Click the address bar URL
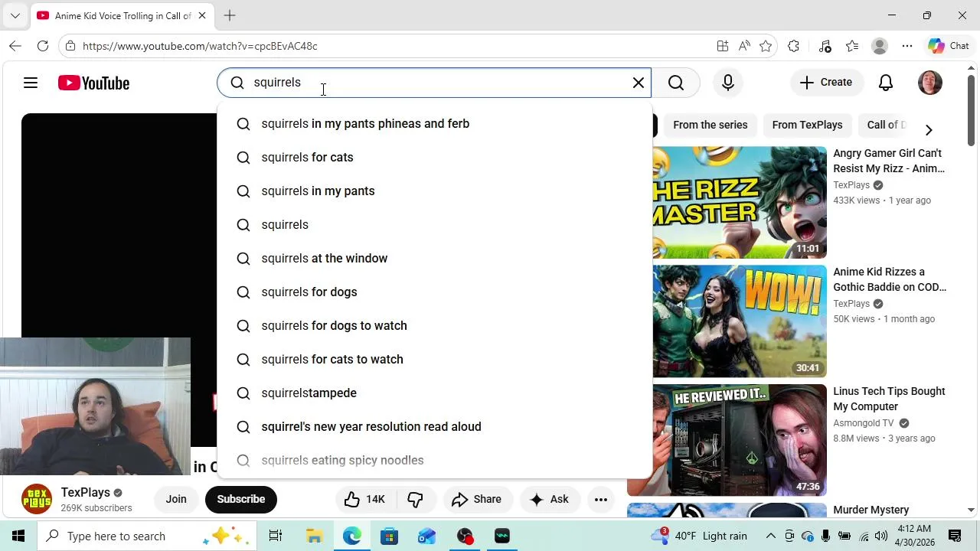 (x=200, y=46)
